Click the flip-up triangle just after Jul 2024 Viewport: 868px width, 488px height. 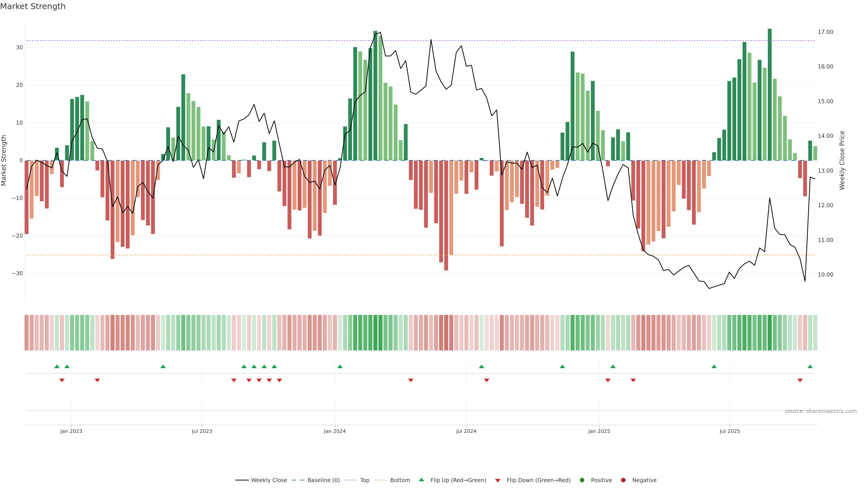point(481,366)
